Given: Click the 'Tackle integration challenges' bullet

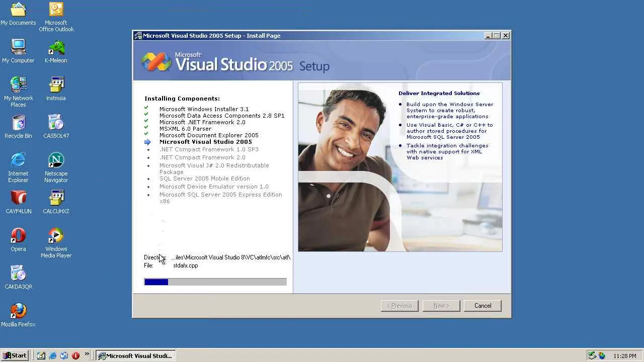Looking at the screenshot, I should (x=447, y=152).
